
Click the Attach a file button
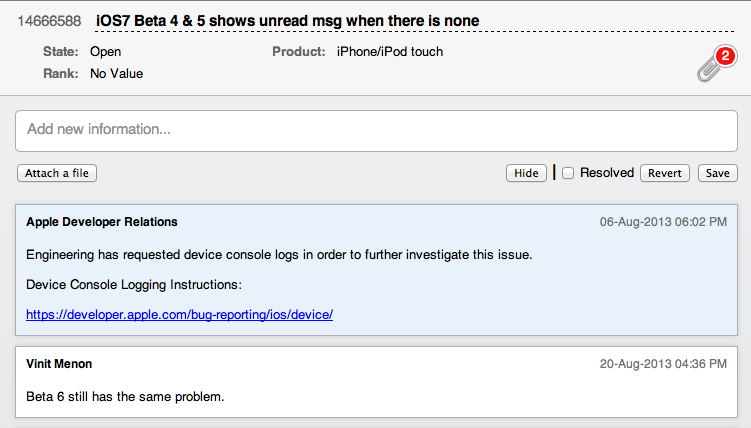pyautogui.click(x=57, y=173)
